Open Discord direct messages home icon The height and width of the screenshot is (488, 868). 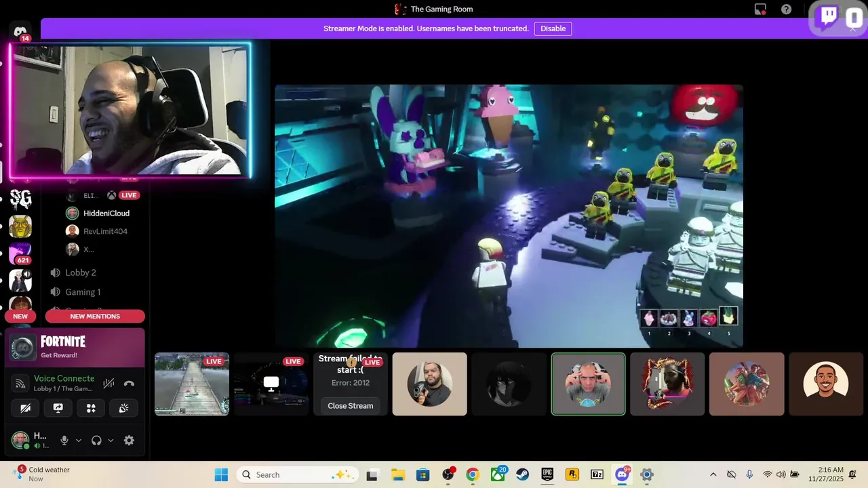(x=20, y=32)
